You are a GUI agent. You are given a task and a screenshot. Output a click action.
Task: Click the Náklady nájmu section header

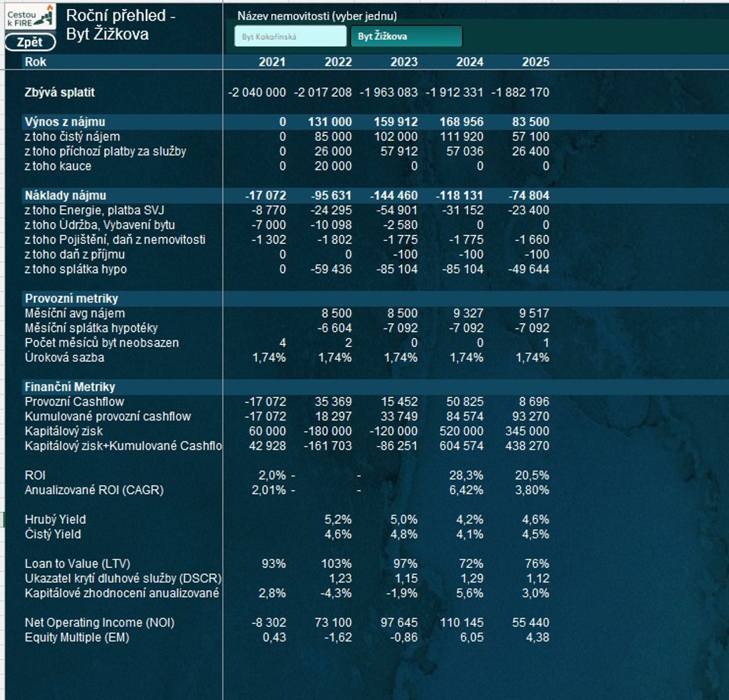[x=65, y=195]
